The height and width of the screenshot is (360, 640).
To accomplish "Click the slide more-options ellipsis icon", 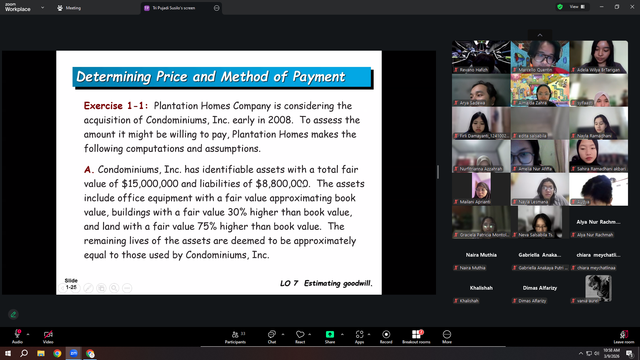I will (127, 288).
